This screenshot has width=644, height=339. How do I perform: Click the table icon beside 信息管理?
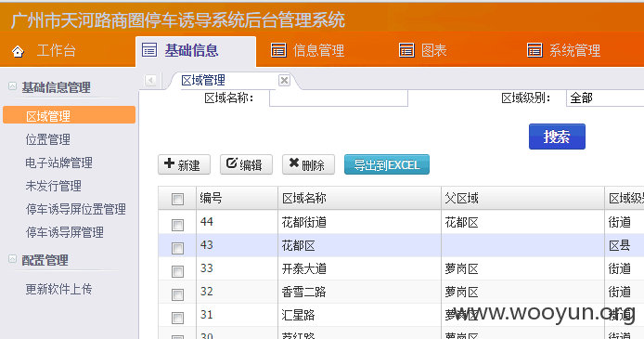pyautogui.click(x=278, y=50)
